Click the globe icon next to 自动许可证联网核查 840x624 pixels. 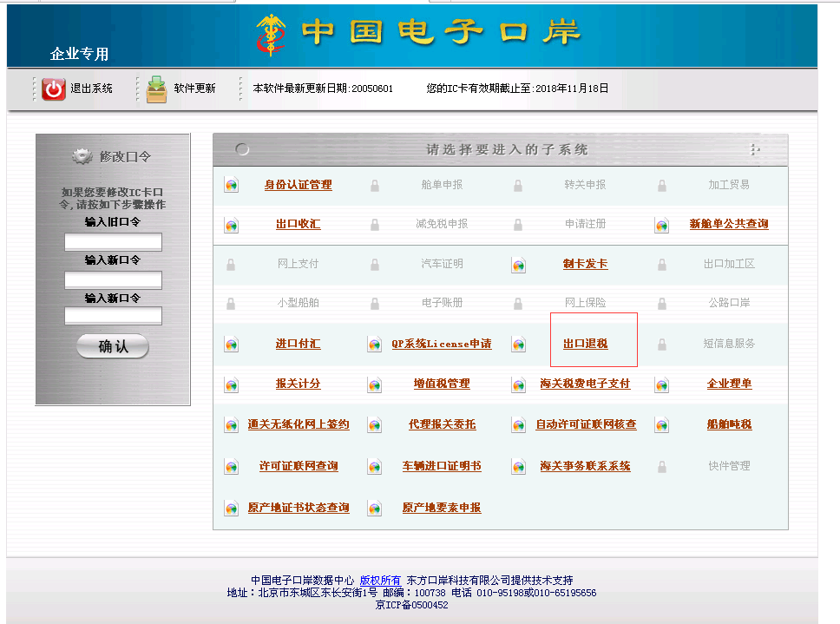(519, 425)
